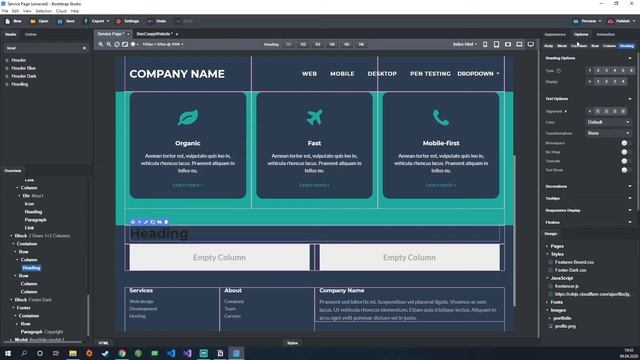Select the laptop device size icon
Screen dimensions: 640x360
(x=519, y=44)
